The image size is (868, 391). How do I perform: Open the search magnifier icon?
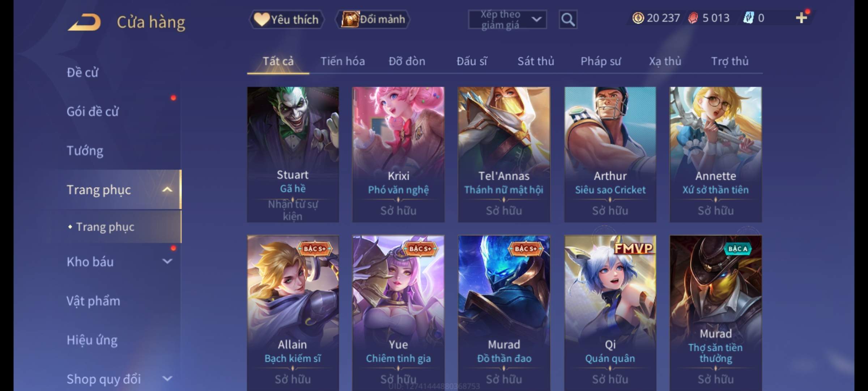[x=568, y=20]
